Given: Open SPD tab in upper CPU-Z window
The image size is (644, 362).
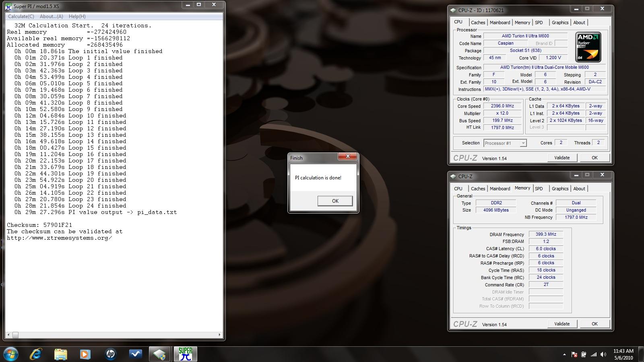Looking at the screenshot, I should (539, 23).
